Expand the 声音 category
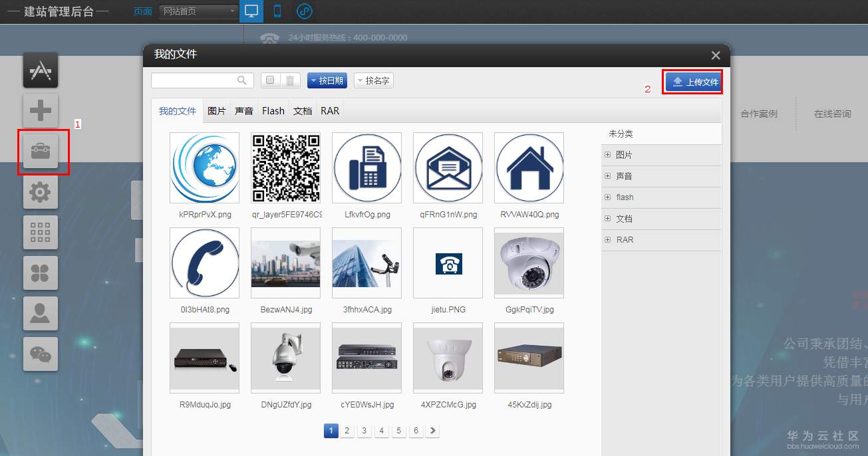This screenshot has width=868, height=456. coord(607,176)
